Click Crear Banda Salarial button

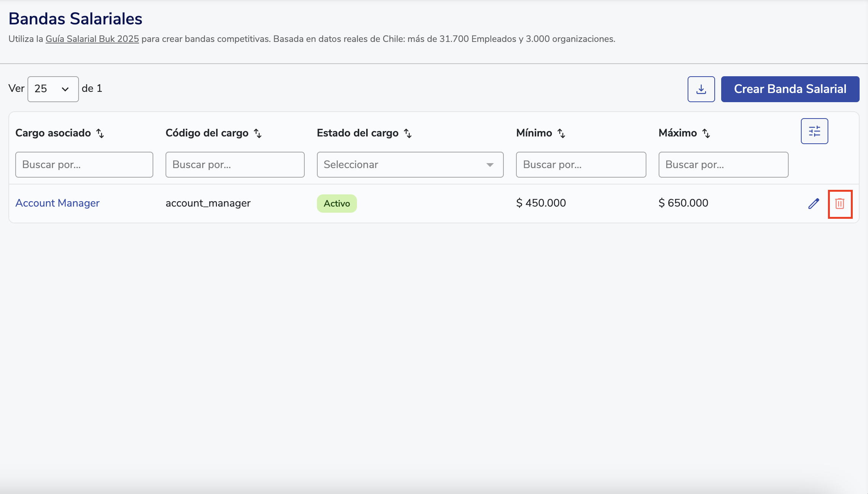point(790,89)
